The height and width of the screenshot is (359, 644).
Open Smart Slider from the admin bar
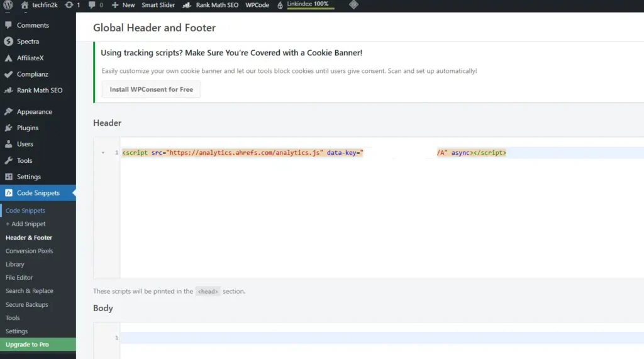(x=158, y=5)
